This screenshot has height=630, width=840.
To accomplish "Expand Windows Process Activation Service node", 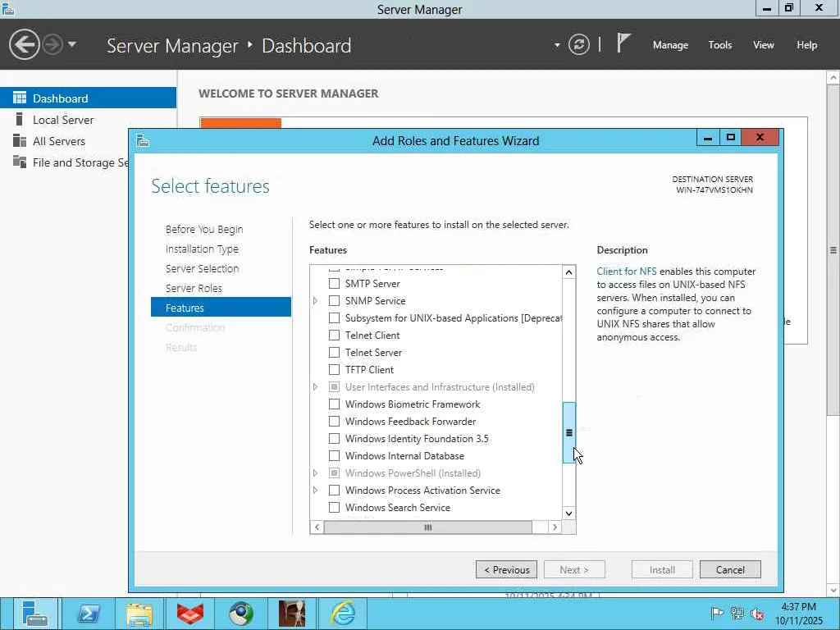I will 316,491.
